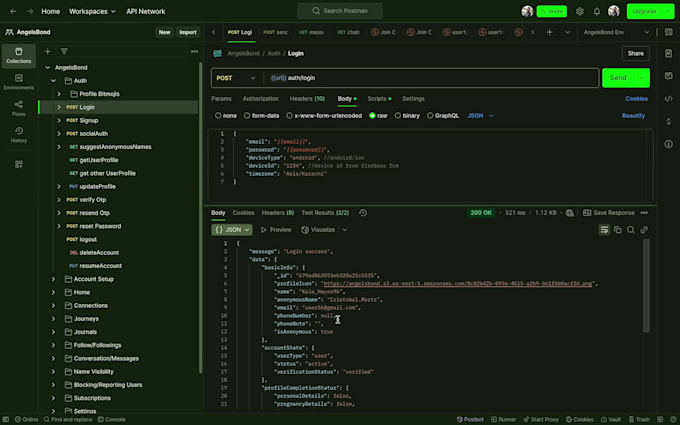
Task: Click the Import button
Action: coord(188,32)
